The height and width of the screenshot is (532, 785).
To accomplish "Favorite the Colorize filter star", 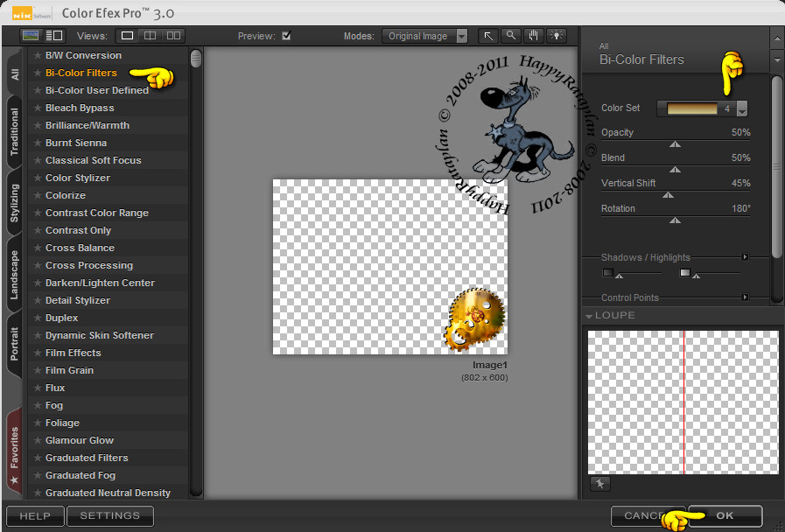I will click(37, 195).
